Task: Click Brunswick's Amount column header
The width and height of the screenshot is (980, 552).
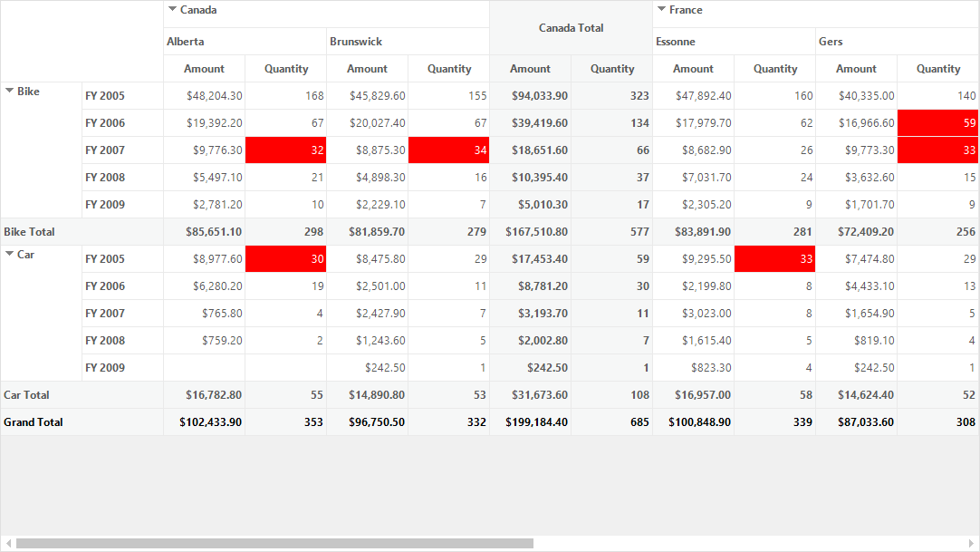Action: click(368, 69)
